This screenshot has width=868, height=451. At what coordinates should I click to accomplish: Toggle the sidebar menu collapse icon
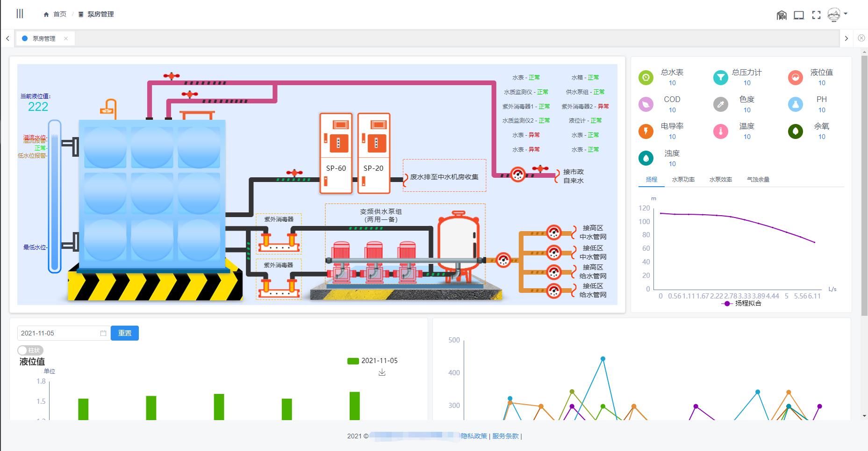pyautogui.click(x=20, y=14)
